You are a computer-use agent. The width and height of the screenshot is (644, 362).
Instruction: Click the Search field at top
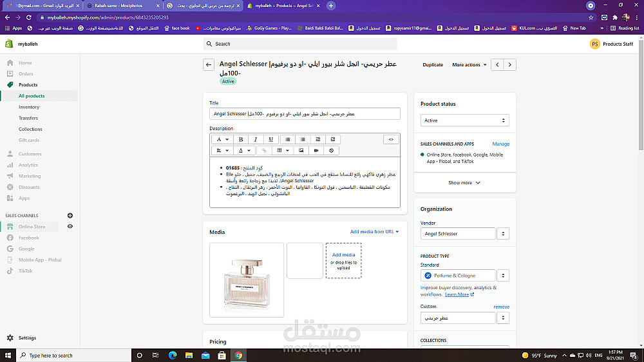(x=300, y=44)
